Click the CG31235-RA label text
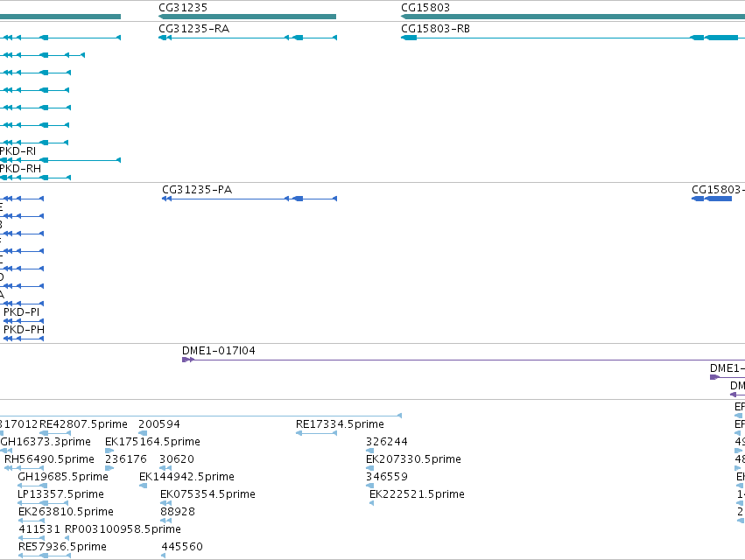The width and height of the screenshot is (745, 560). click(x=193, y=29)
